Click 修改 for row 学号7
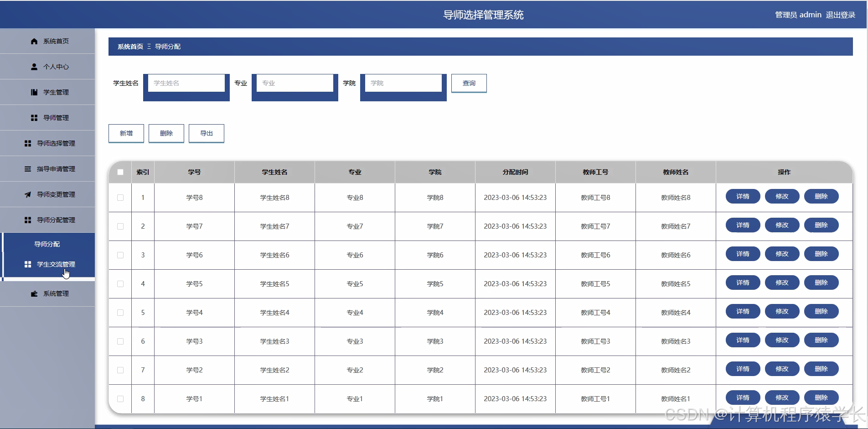 [x=782, y=225]
